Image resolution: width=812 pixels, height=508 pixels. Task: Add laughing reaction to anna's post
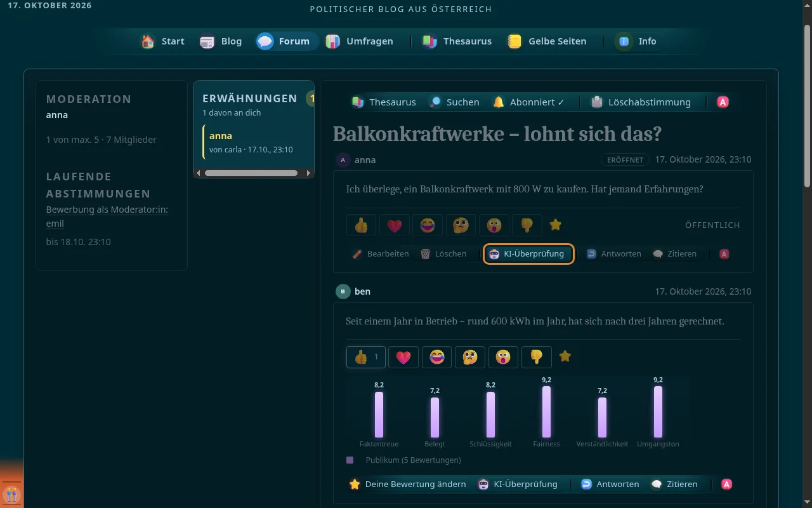[428, 225]
